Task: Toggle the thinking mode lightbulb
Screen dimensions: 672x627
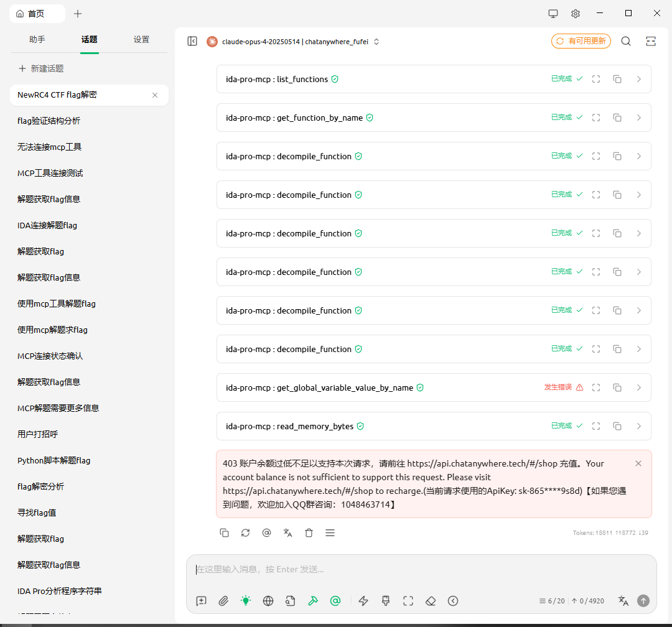Action: pos(246,601)
